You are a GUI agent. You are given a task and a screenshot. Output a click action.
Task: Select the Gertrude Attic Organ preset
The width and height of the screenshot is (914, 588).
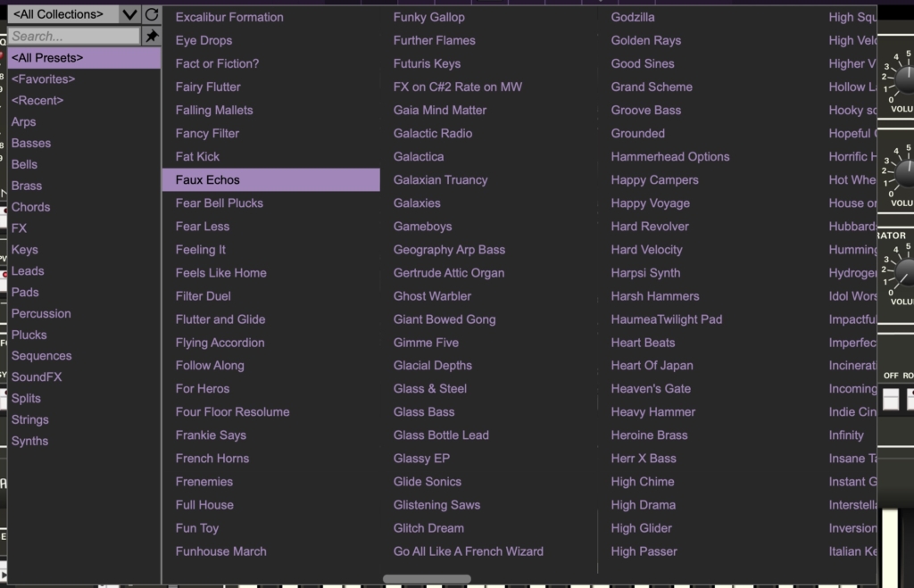click(449, 273)
